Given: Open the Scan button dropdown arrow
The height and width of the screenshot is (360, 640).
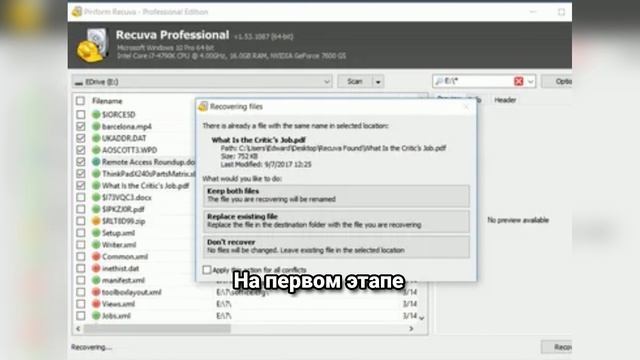Looking at the screenshot, I should coord(378,82).
